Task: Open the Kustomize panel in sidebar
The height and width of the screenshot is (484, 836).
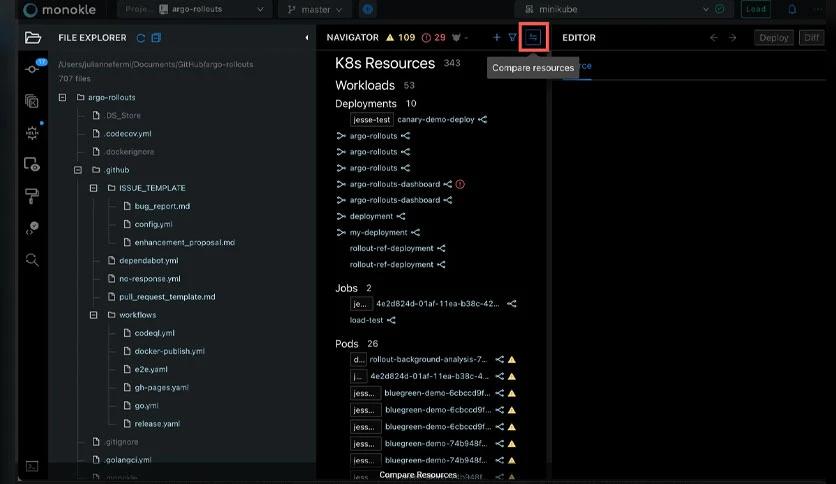Action: click(x=32, y=101)
